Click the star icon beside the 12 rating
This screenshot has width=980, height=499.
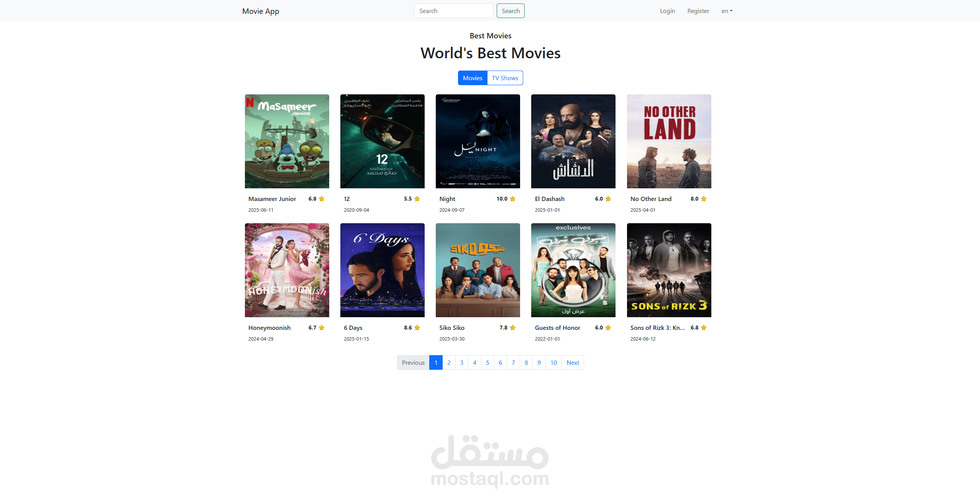pyautogui.click(x=417, y=199)
